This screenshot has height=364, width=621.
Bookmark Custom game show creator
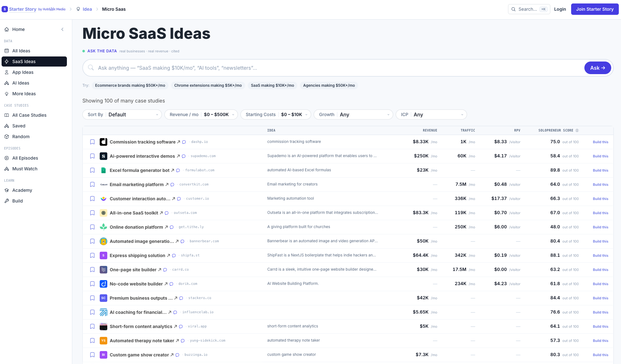coord(92,355)
